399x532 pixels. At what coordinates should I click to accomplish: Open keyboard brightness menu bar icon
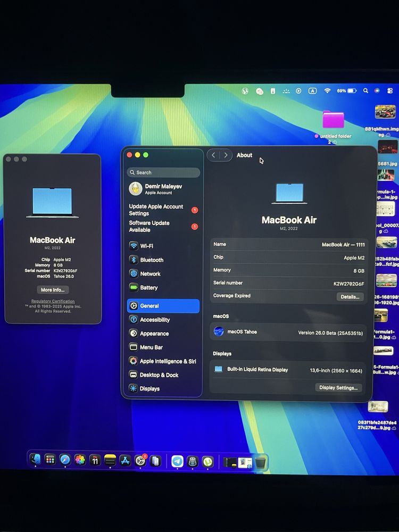(286, 91)
